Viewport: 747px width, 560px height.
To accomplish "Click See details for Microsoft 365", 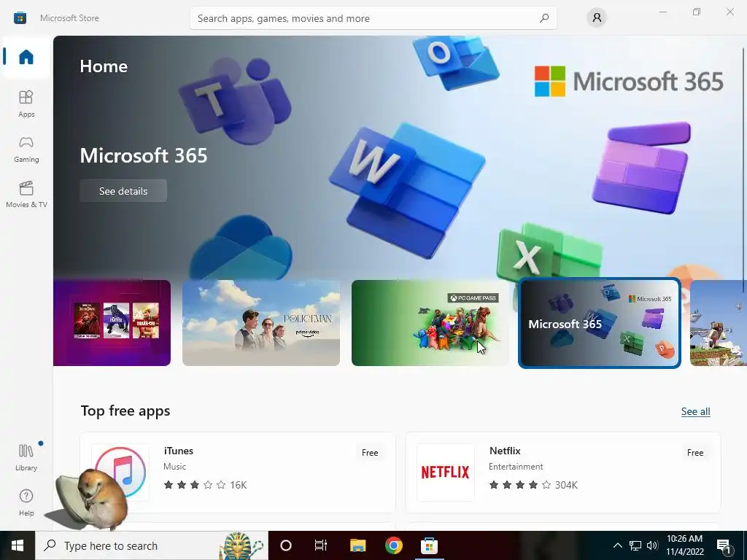I will 123,191.
